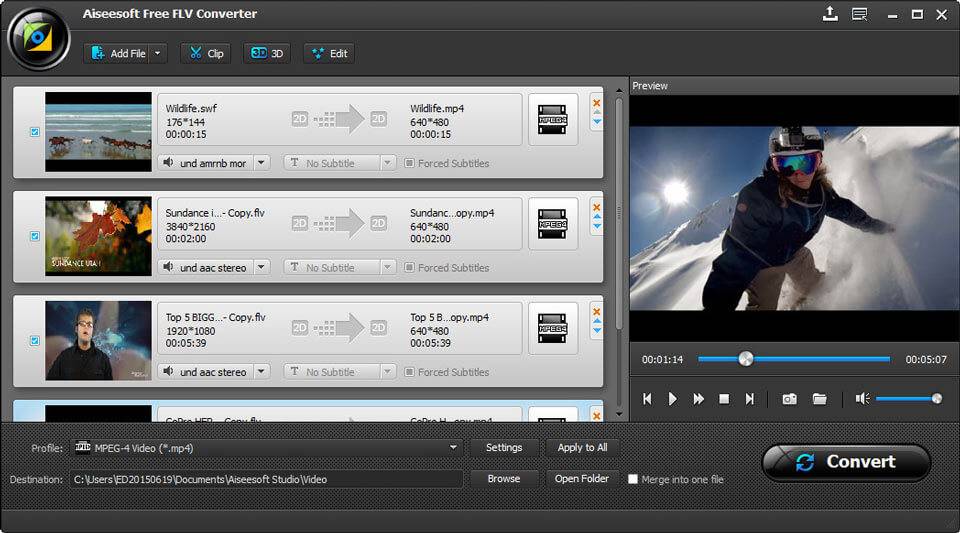The width and height of the screenshot is (960, 533).
Task: Click the Aiseesoft app logo
Action: [38, 39]
